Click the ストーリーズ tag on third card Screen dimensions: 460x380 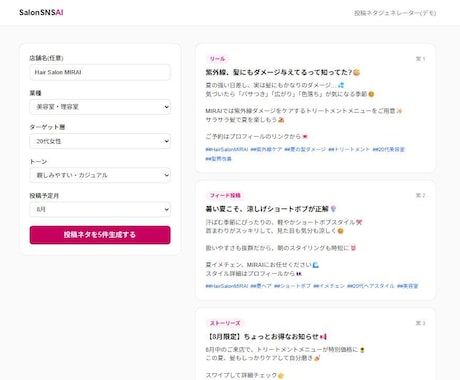tap(225, 323)
